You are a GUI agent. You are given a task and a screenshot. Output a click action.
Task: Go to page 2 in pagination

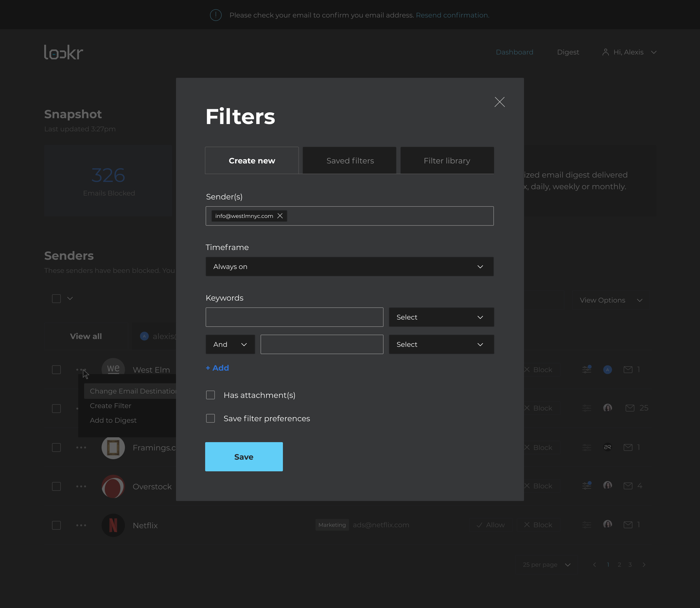[619, 564]
